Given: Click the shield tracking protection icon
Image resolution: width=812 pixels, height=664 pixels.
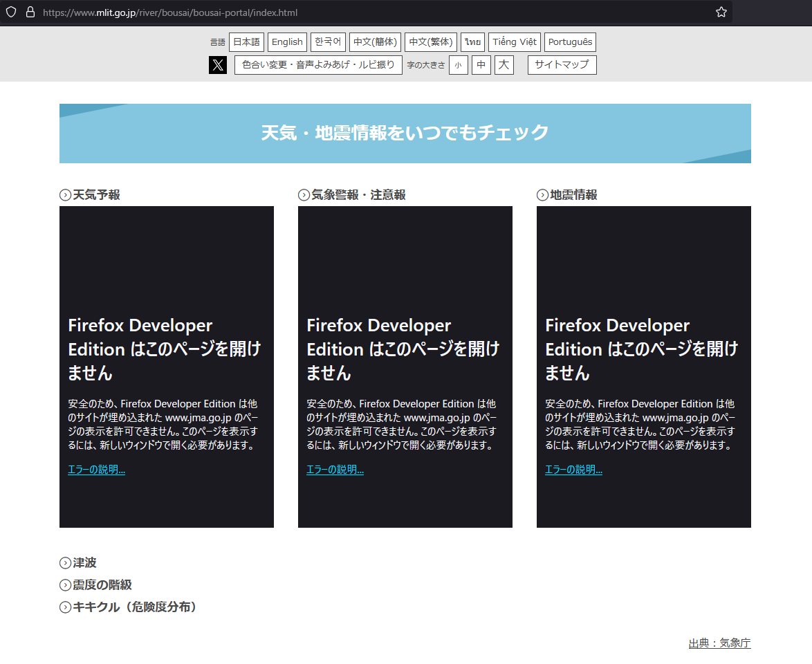Looking at the screenshot, I should pyautogui.click(x=11, y=12).
